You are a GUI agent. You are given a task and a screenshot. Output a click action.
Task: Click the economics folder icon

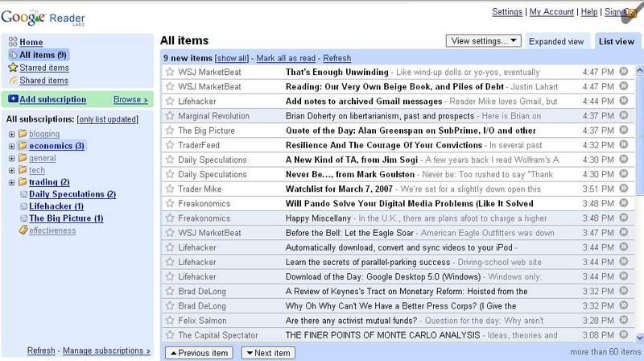[x=23, y=145]
